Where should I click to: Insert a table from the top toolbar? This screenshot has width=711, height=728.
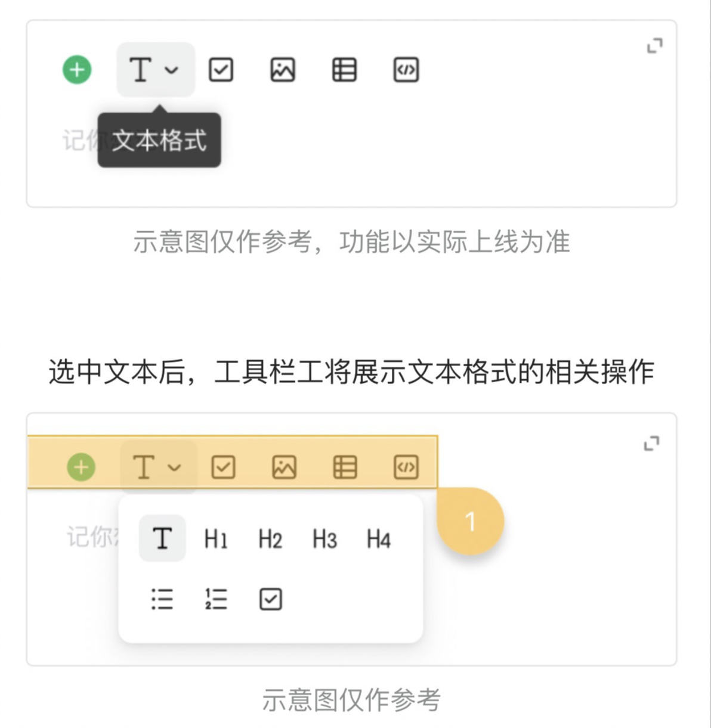(344, 70)
